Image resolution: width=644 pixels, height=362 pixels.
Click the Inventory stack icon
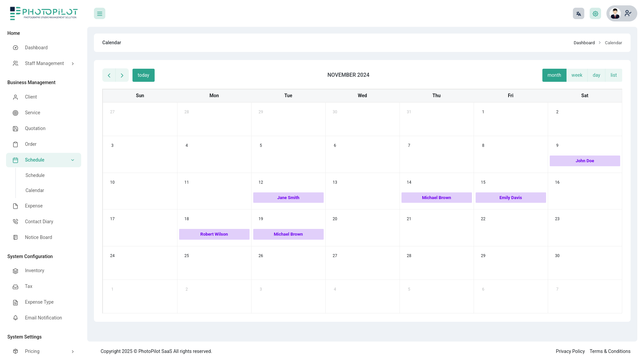tap(15, 271)
